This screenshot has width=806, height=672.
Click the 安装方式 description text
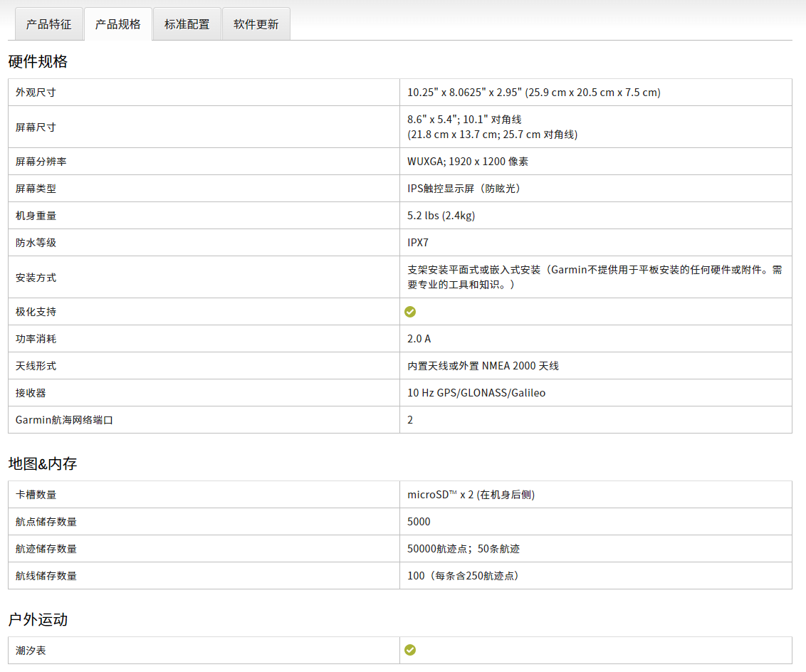tap(595, 277)
